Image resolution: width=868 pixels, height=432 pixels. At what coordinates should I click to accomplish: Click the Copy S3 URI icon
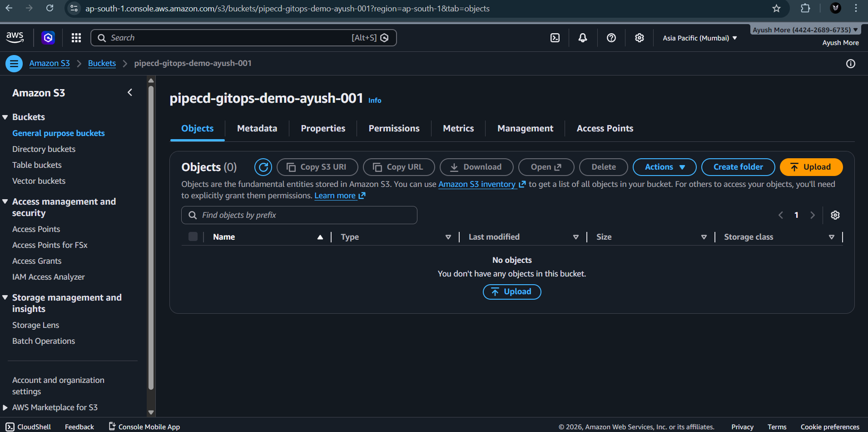(x=291, y=167)
